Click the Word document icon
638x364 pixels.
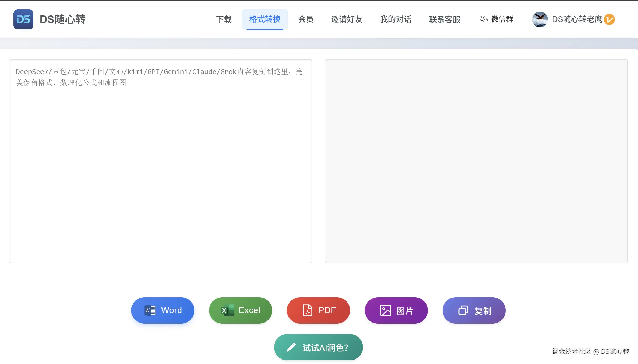[150, 310]
